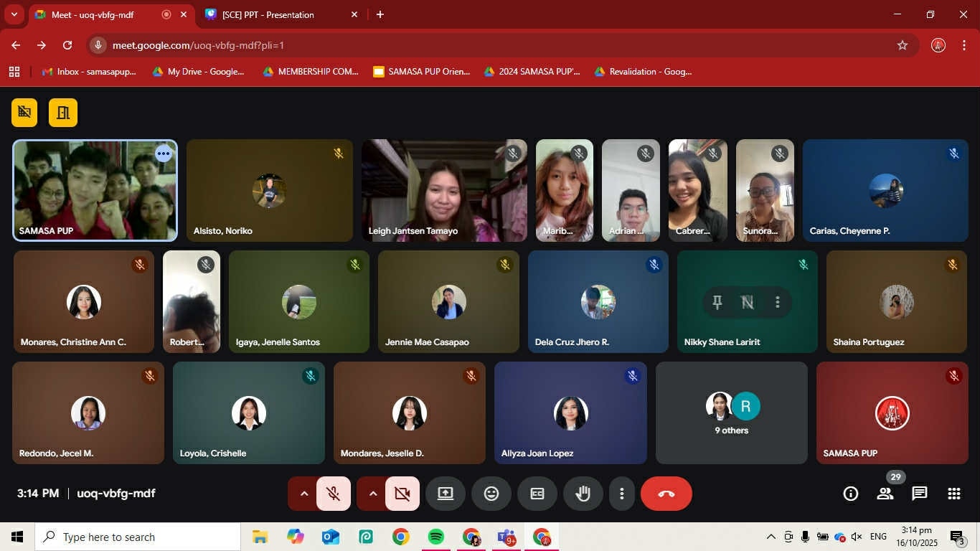Open more options three-dot menu in call bar

pos(622,494)
